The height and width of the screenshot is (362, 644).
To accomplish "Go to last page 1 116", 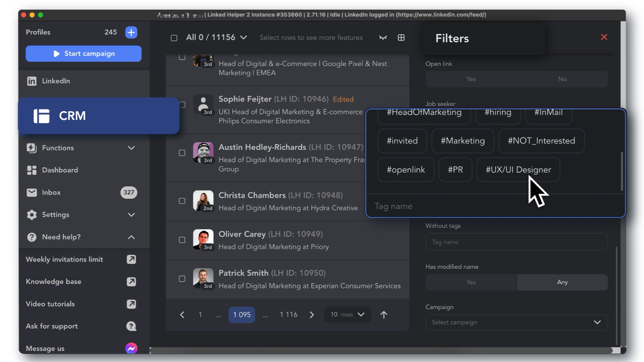I will (289, 315).
